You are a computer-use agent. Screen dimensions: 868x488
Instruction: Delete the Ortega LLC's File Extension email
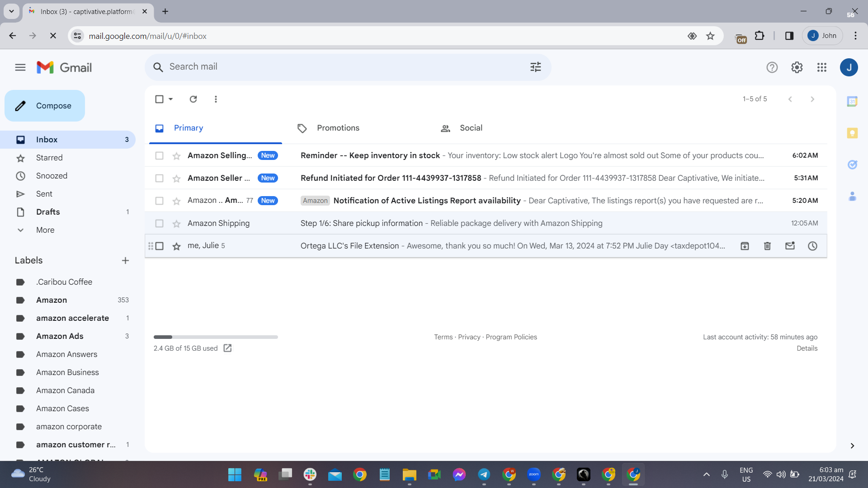767,246
